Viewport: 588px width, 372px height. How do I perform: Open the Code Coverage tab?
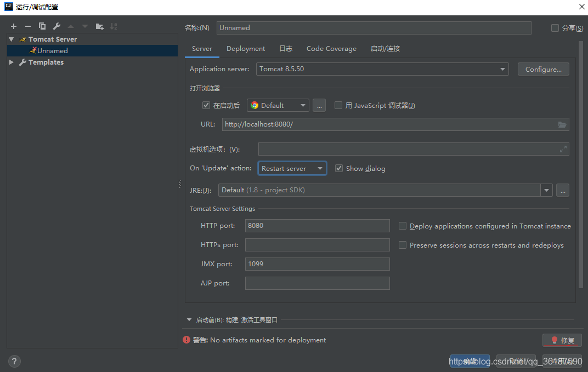click(331, 49)
